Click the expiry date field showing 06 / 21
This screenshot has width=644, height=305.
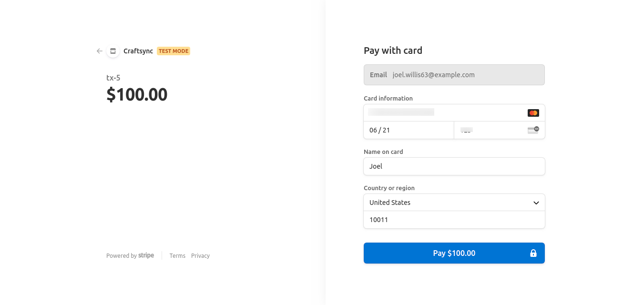click(x=409, y=130)
